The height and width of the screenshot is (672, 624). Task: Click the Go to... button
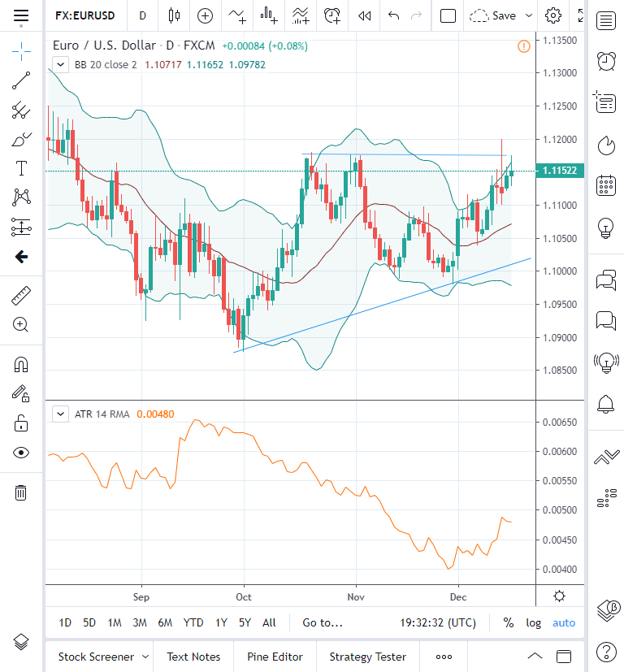click(x=323, y=622)
